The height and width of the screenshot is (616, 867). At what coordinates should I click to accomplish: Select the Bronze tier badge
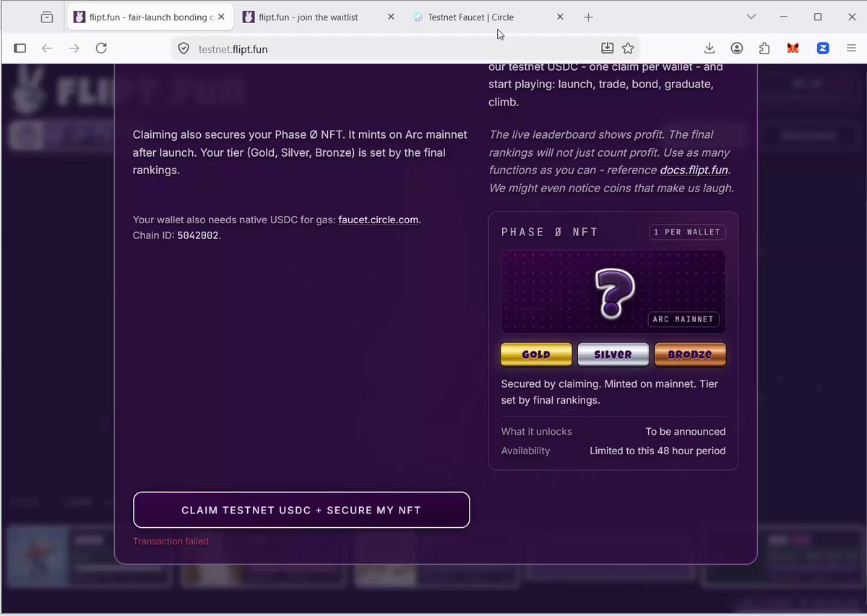pos(690,355)
